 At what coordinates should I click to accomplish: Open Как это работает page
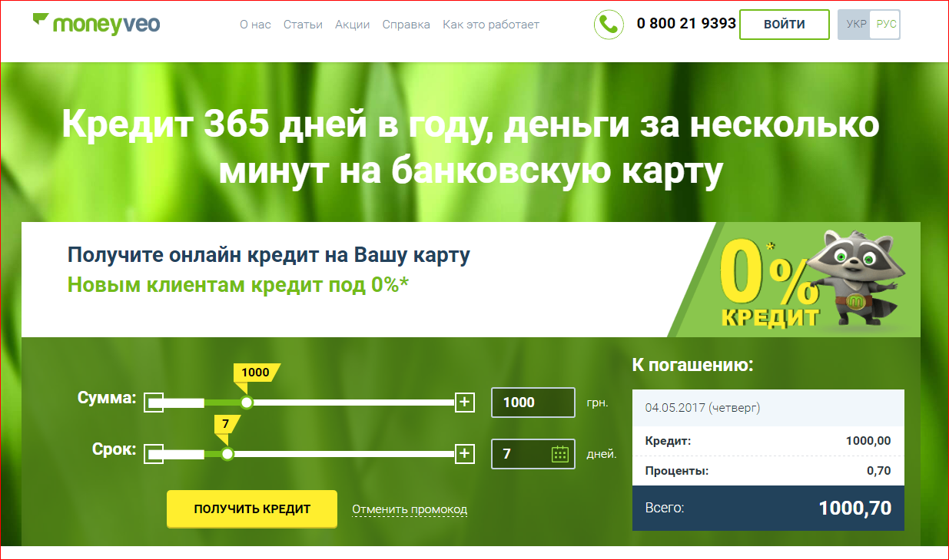tap(491, 25)
